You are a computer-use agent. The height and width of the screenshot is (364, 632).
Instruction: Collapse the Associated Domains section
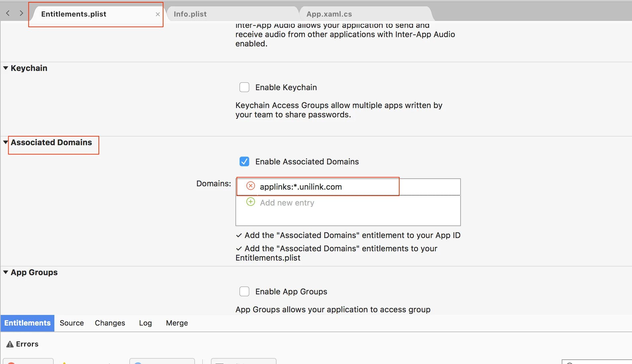tap(6, 142)
